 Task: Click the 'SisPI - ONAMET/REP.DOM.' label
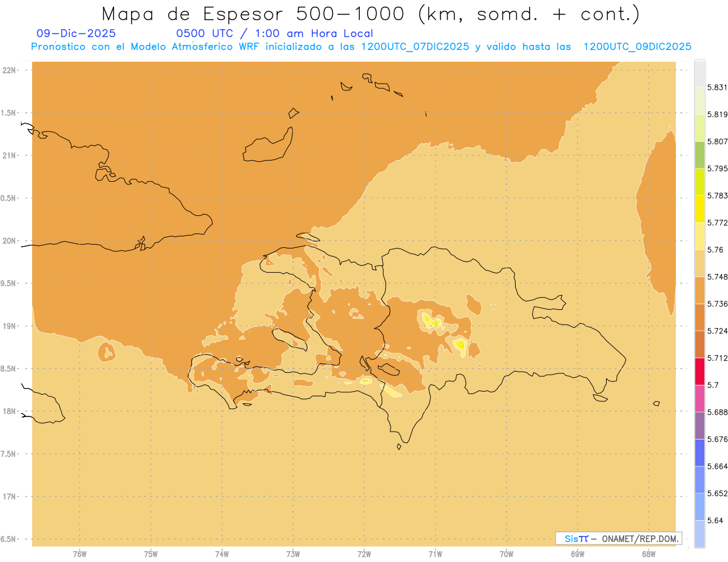coord(618,538)
